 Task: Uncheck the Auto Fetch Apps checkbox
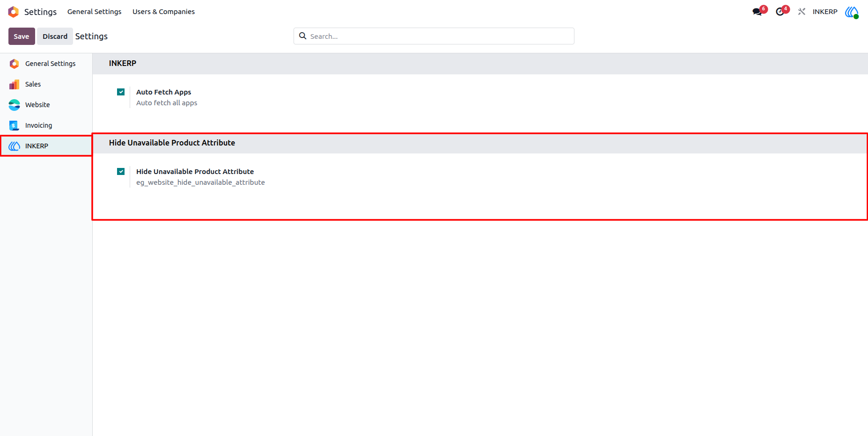coord(121,92)
